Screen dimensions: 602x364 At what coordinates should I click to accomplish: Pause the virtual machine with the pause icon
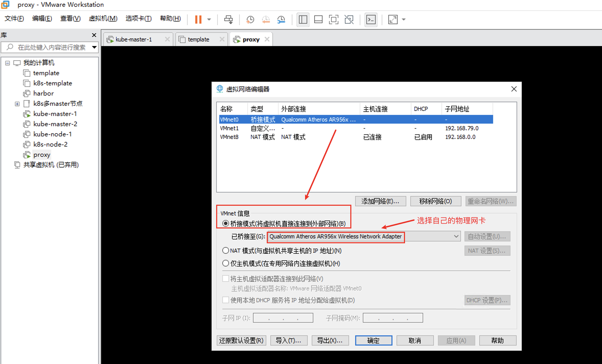pyautogui.click(x=198, y=19)
